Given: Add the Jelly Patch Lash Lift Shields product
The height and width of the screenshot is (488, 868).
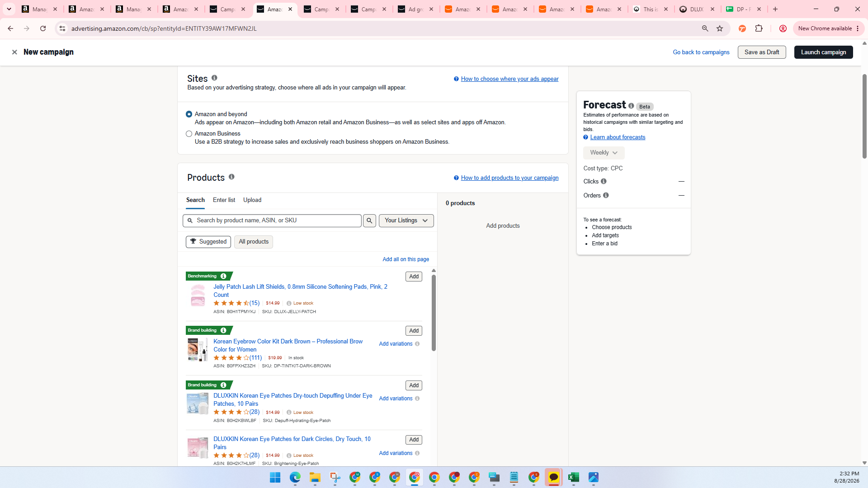Looking at the screenshot, I should click(x=414, y=277).
